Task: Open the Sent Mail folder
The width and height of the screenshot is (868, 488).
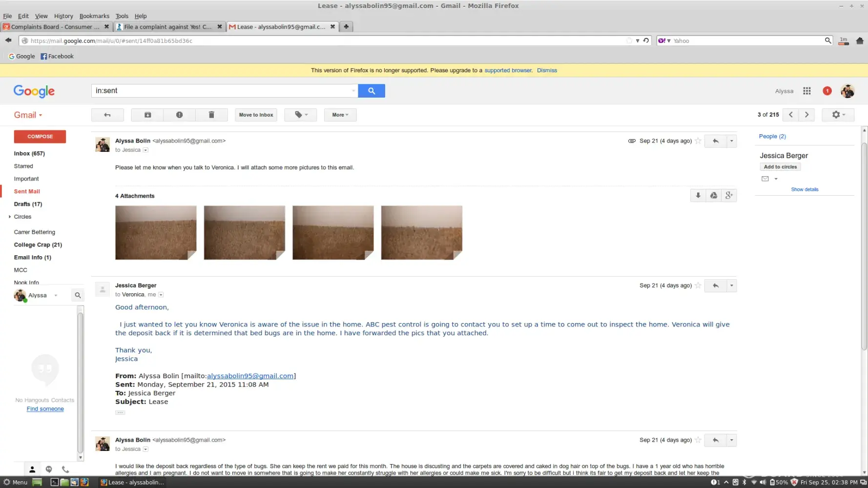Action: click(x=27, y=192)
